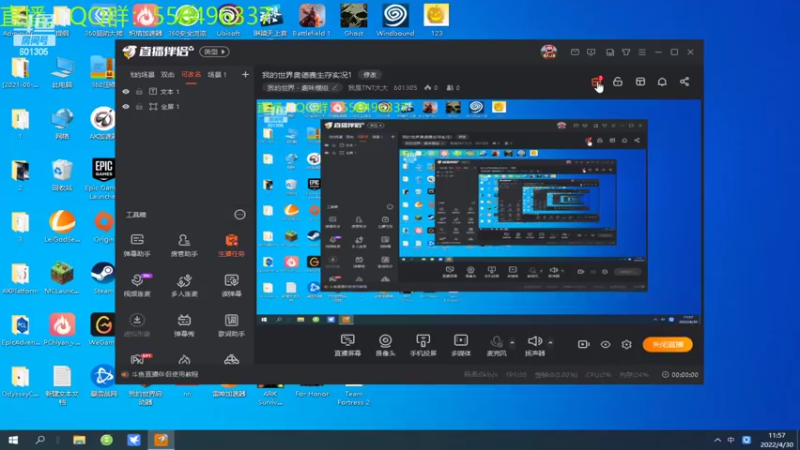
Task: Open the Epic Games Launcher desktop shortcut
Action: [103, 179]
